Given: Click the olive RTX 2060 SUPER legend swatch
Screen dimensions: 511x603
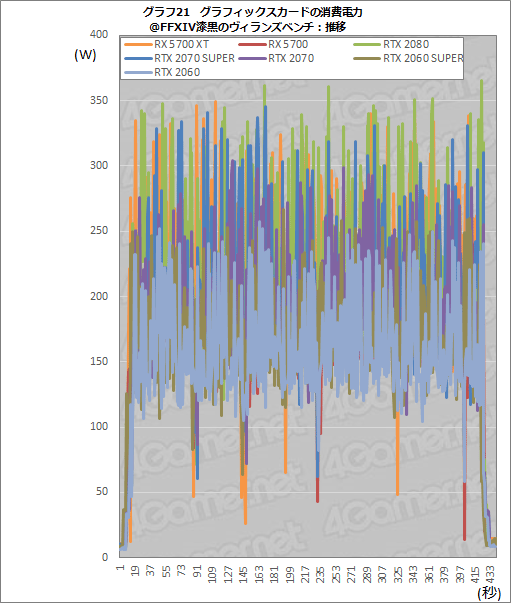Looking at the screenshot, I should tap(367, 58).
